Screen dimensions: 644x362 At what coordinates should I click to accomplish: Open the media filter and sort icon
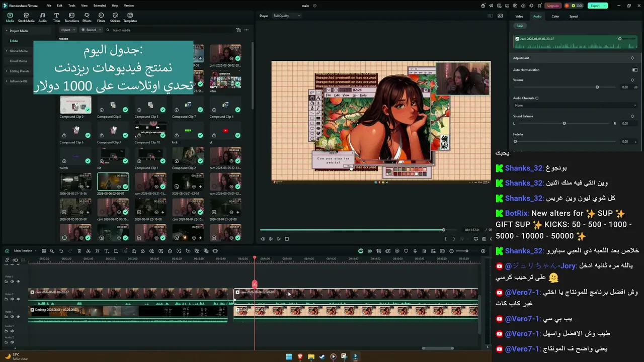pos(238,30)
